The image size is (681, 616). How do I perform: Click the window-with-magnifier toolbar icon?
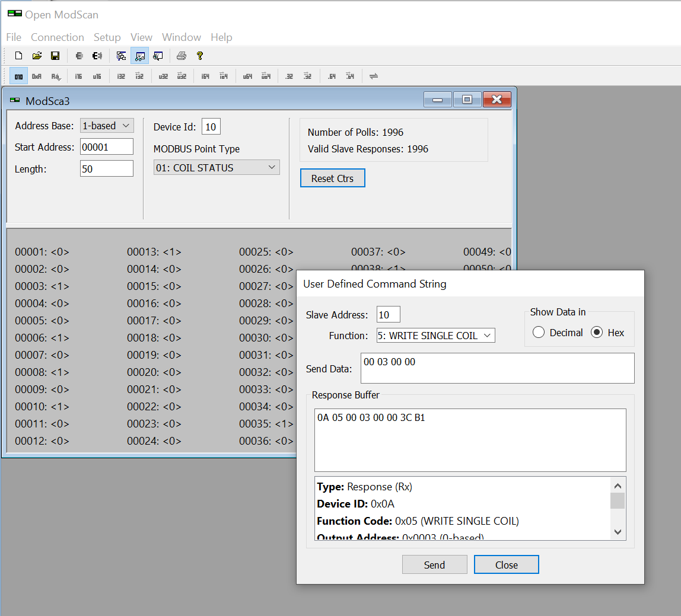158,56
